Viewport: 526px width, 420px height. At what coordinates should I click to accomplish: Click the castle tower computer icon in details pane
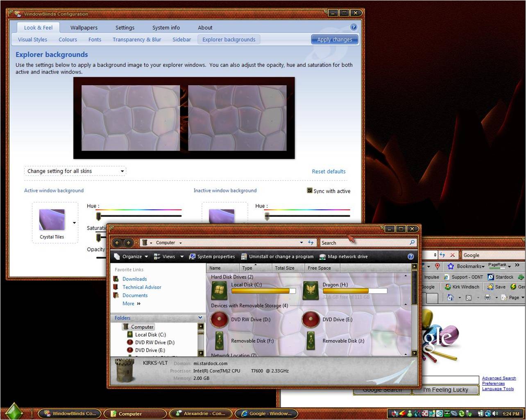[125, 370]
